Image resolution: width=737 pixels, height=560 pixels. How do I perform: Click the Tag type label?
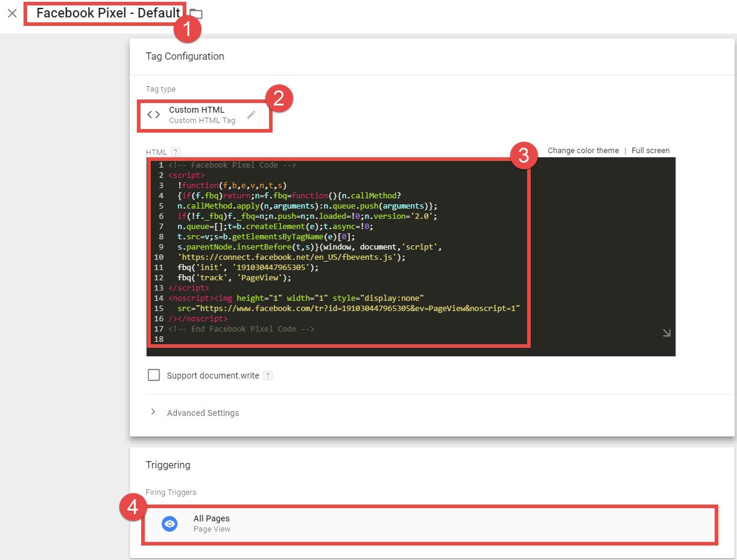[160, 89]
